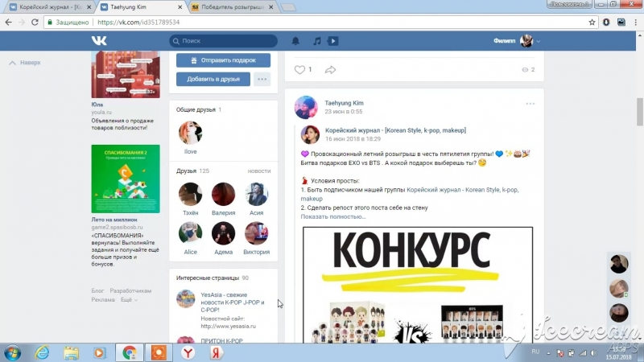
Task: Open friend Alice's avatar
Action: point(190,233)
